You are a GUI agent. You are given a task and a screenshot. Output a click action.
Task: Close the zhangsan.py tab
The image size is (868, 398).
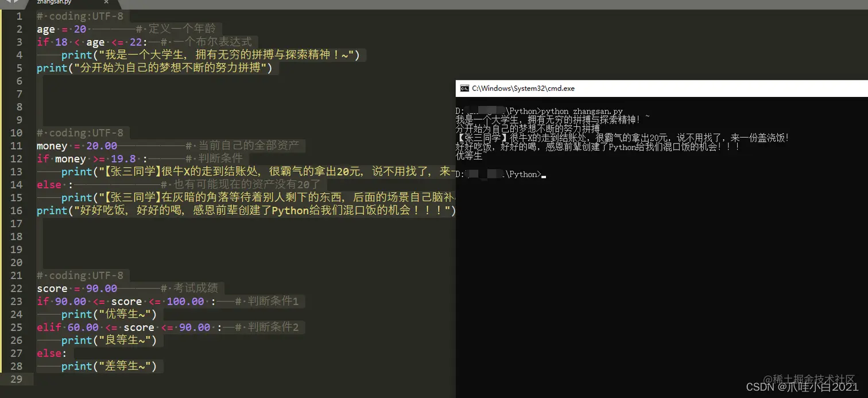(x=106, y=2)
